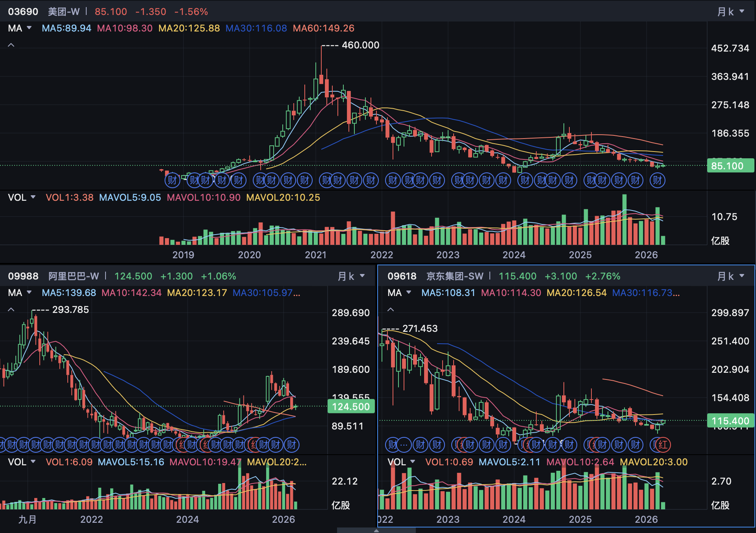Click the caret above JD chart's 271.453 label
756x533 pixels.
391,310
